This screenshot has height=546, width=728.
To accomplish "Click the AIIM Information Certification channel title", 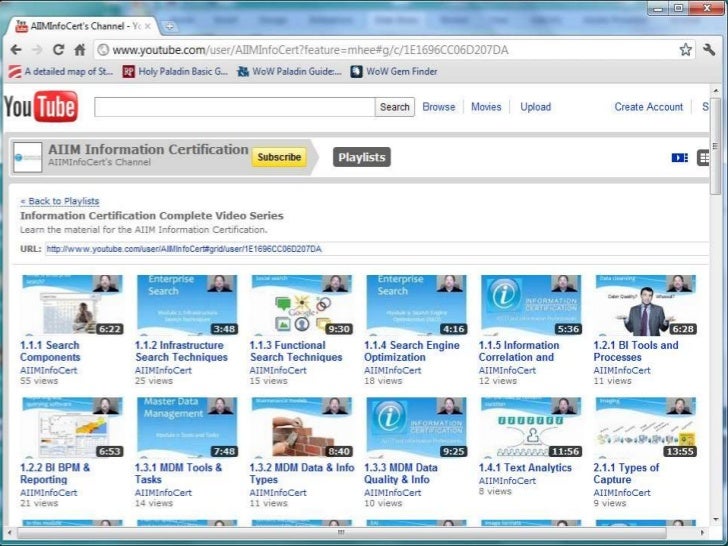I will [148, 150].
